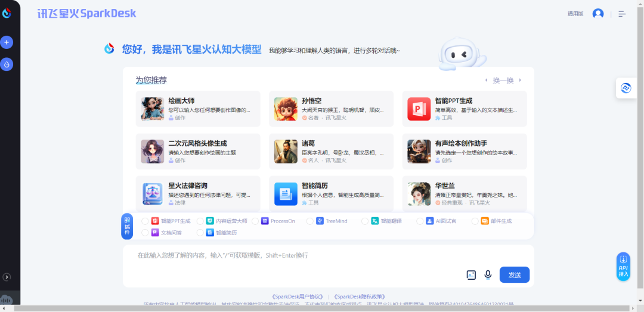Screen dimensions: 644x312
Task: Enable the 文档问答 plugin radio button
Action: point(145,233)
